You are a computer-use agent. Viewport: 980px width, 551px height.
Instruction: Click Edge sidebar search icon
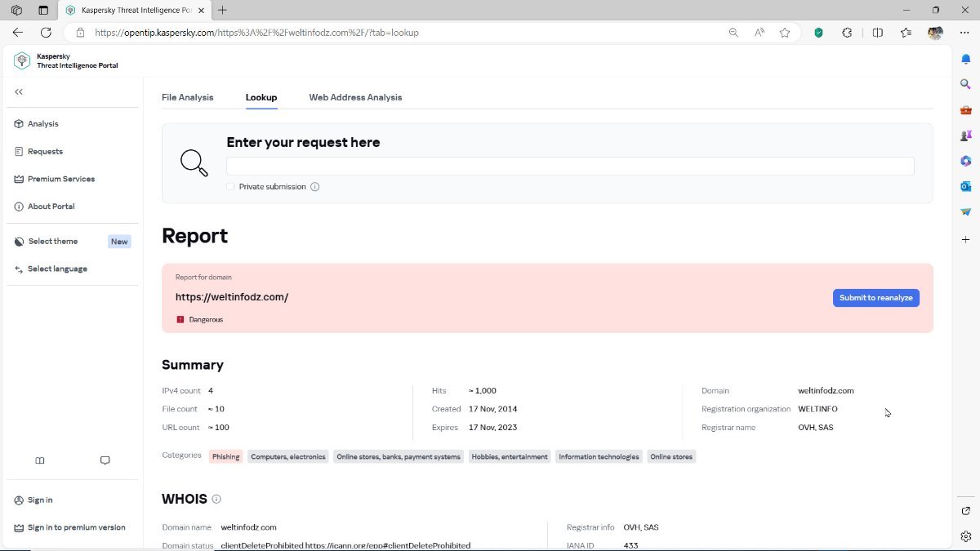pyautogui.click(x=965, y=84)
